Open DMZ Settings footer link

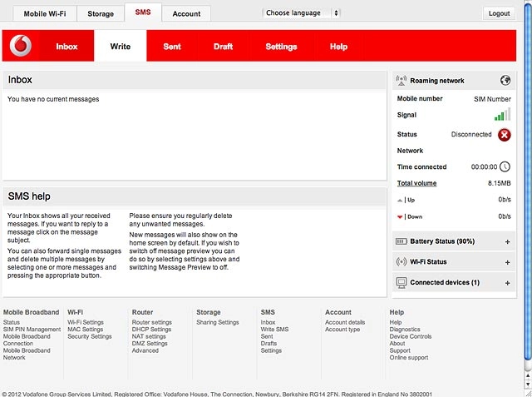pyautogui.click(x=150, y=344)
